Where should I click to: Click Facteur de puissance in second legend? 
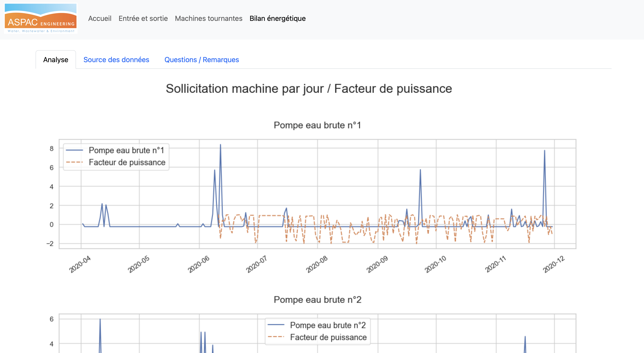(x=328, y=337)
